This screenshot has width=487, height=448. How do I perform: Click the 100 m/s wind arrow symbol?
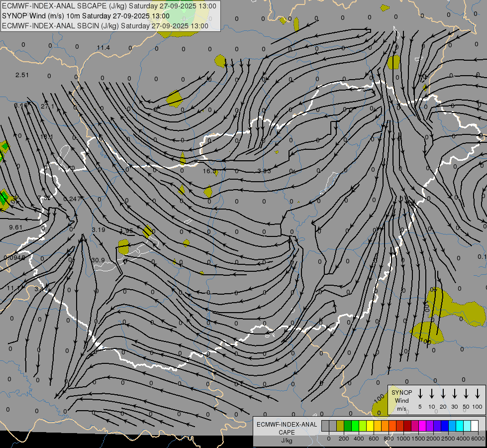[477, 394]
